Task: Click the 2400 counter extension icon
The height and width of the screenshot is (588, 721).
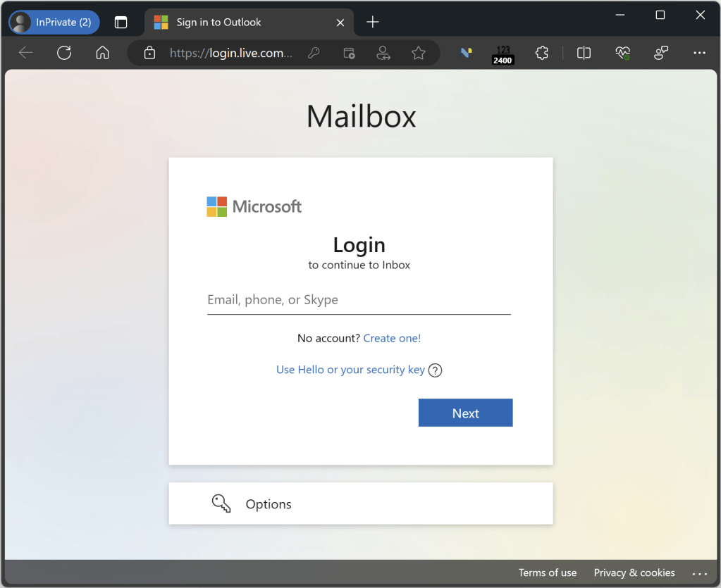Action: pyautogui.click(x=503, y=54)
